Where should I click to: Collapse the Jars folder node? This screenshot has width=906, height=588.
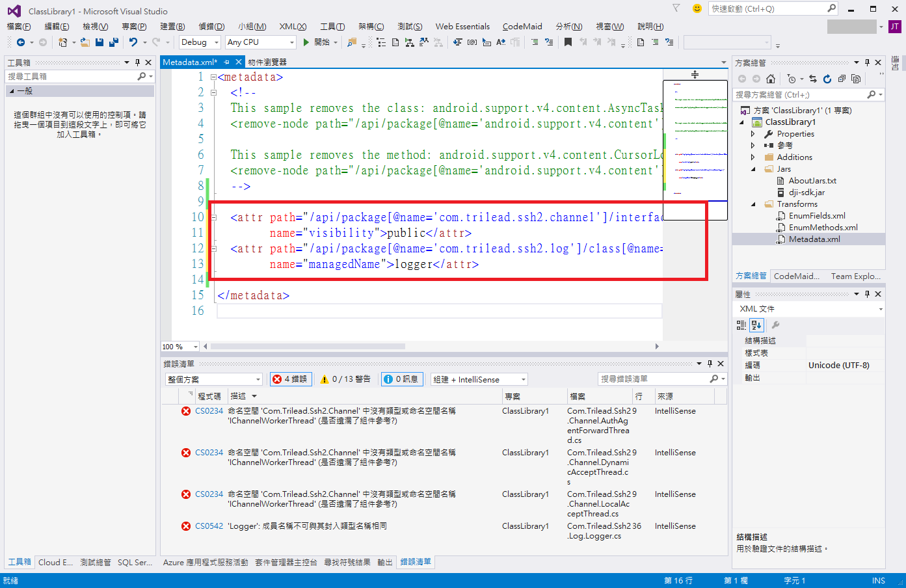753,169
